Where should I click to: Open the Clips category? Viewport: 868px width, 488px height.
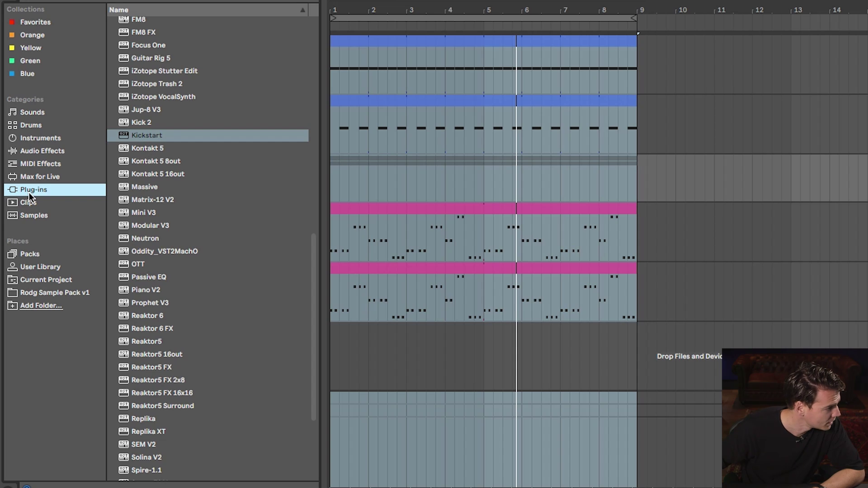(x=28, y=202)
